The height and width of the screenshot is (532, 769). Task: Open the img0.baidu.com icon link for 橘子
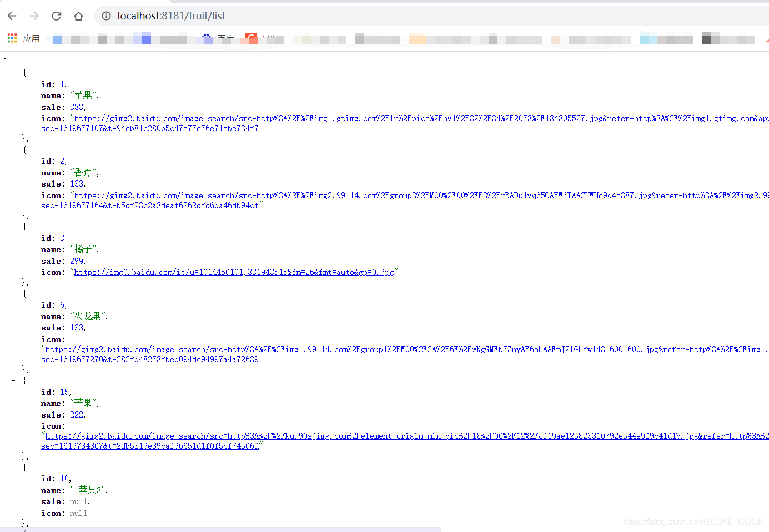coord(234,272)
